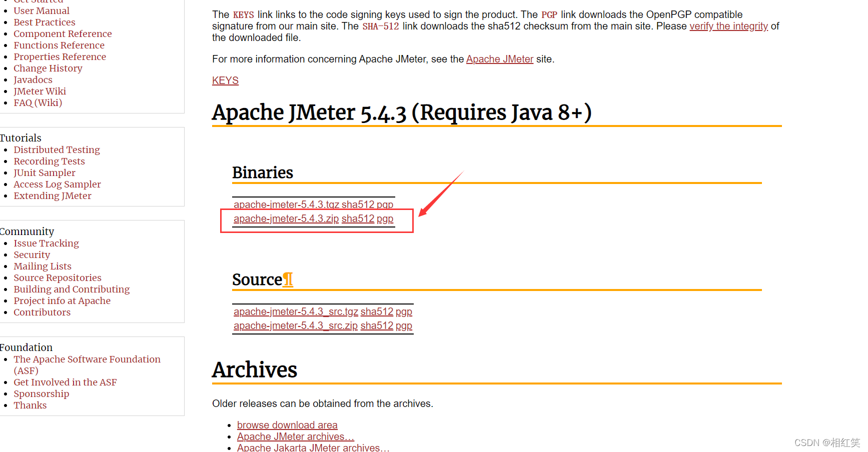868x452 pixels.
Task: Open sha512 for src.zip
Action: click(377, 325)
